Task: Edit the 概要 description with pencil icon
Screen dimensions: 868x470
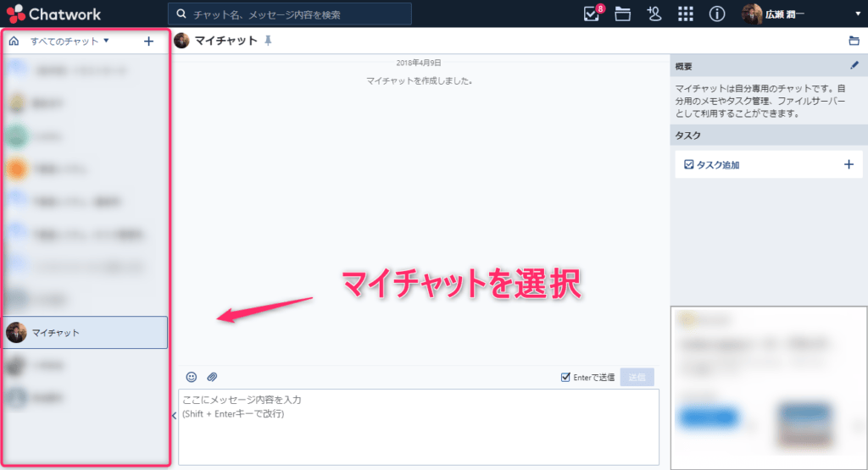Action: [x=854, y=65]
